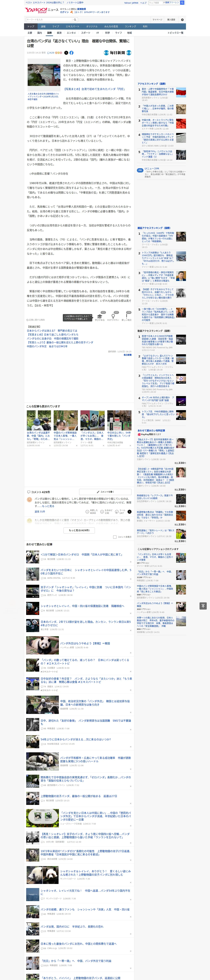Open related article 中国のパンダ外交 始まりは1941年
The width and height of the screenshot is (210, 980).
click(x=47, y=347)
